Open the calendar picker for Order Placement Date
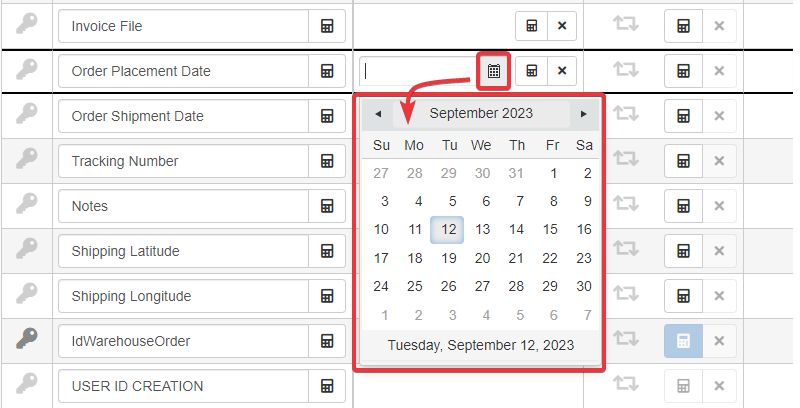This screenshot has height=408, width=800. tap(494, 71)
